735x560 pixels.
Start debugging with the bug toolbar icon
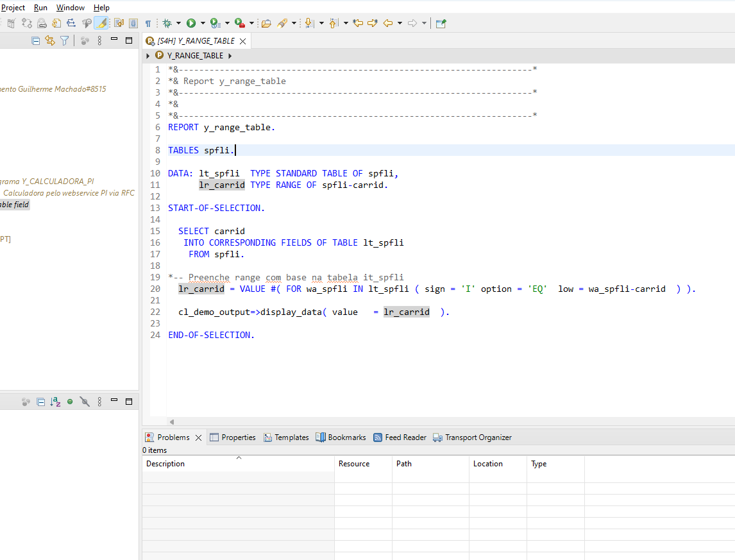tap(167, 22)
